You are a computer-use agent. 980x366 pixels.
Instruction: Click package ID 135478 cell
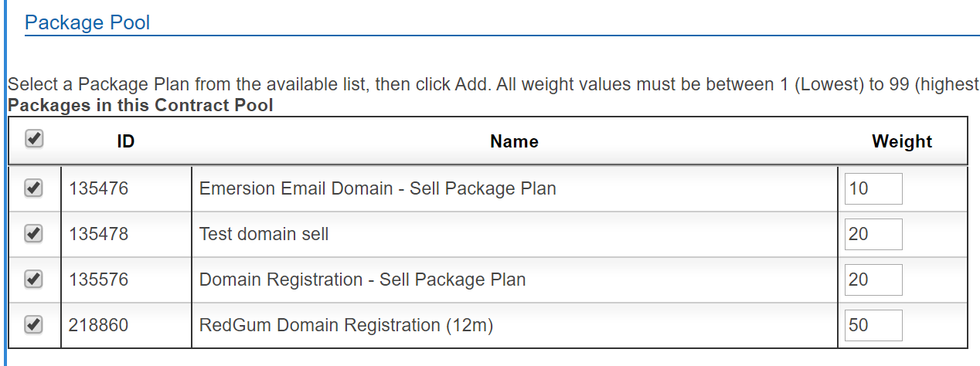(98, 234)
